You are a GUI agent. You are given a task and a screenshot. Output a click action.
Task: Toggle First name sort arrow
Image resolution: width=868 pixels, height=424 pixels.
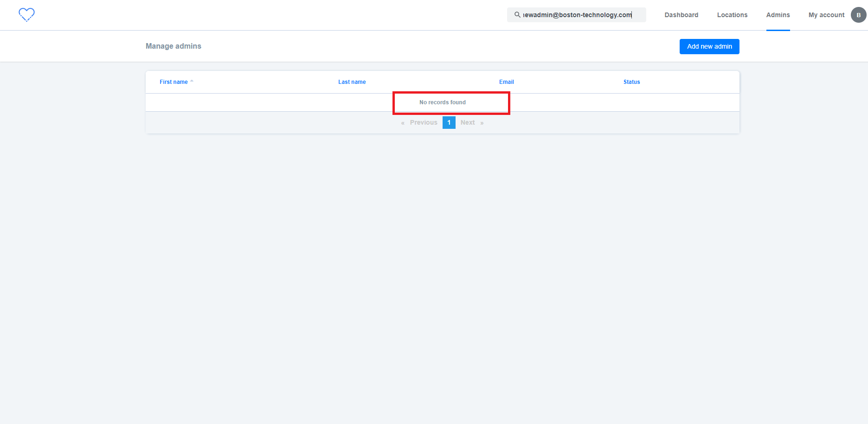tap(192, 81)
